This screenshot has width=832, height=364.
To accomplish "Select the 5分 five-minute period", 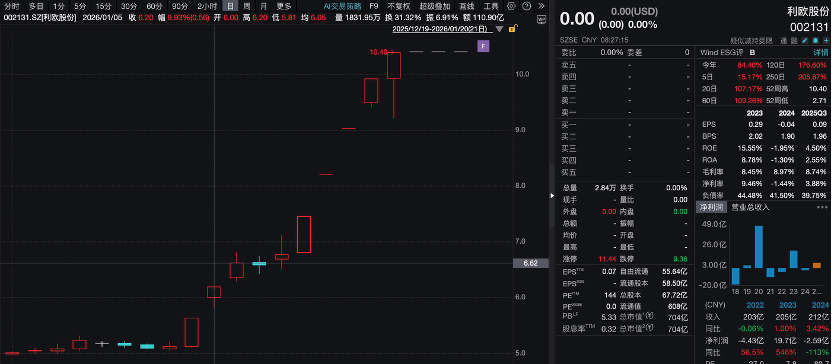I will click(x=80, y=6).
